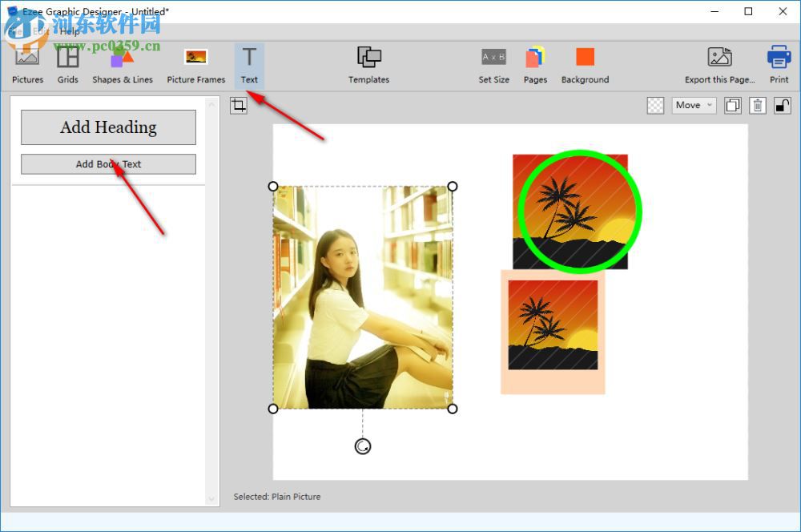Viewport: 801px width, 532px height.
Task: Click the crop icon above the canvas
Action: click(238, 105)
